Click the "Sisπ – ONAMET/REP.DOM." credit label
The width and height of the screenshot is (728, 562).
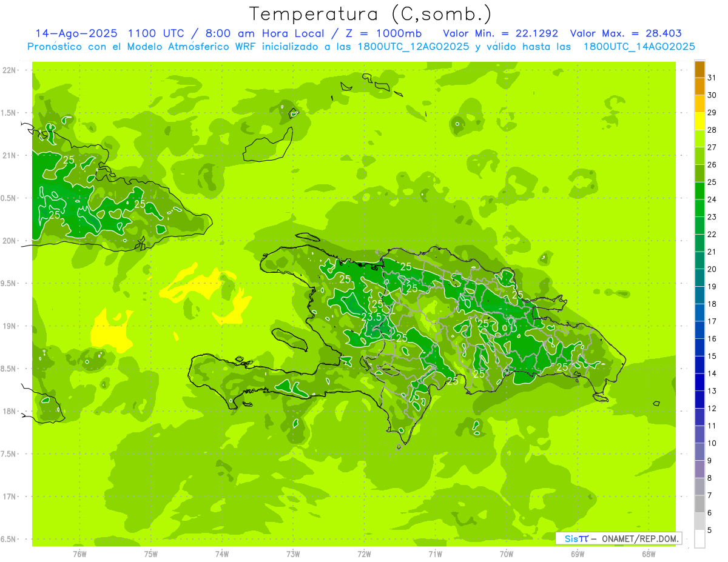click(x=618, y=538)
